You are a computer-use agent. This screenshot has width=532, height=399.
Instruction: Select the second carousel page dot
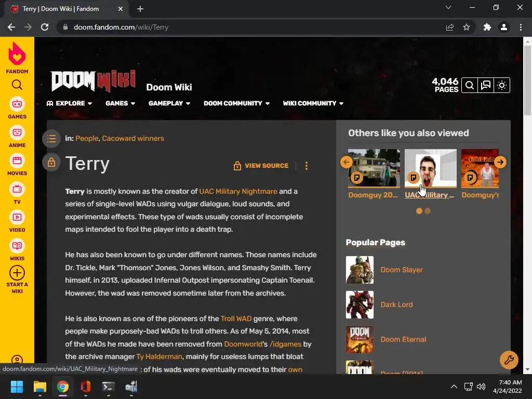click(428, 211)
